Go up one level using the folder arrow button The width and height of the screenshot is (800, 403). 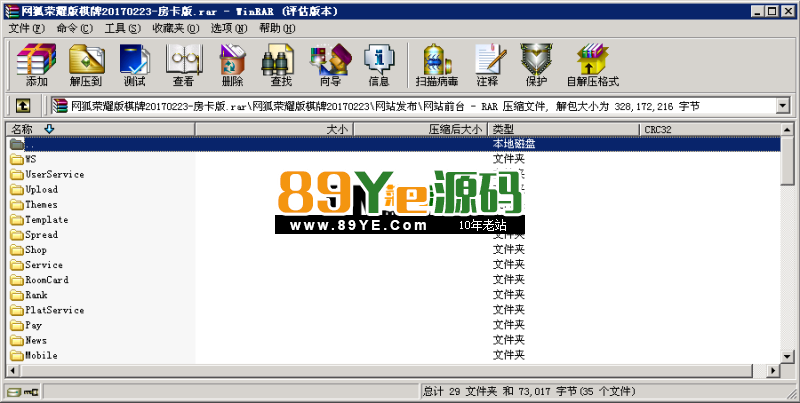click(23, 106)
